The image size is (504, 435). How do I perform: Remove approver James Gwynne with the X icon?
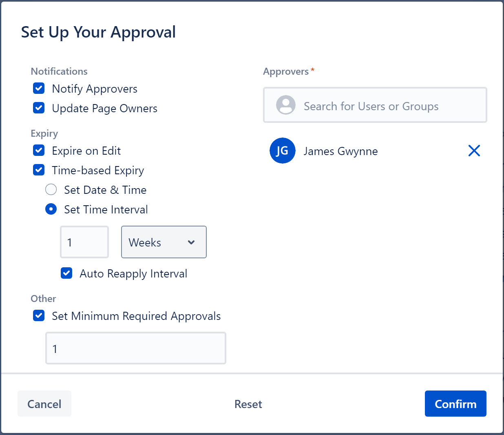pyautogui.click(x=474, y=151)
